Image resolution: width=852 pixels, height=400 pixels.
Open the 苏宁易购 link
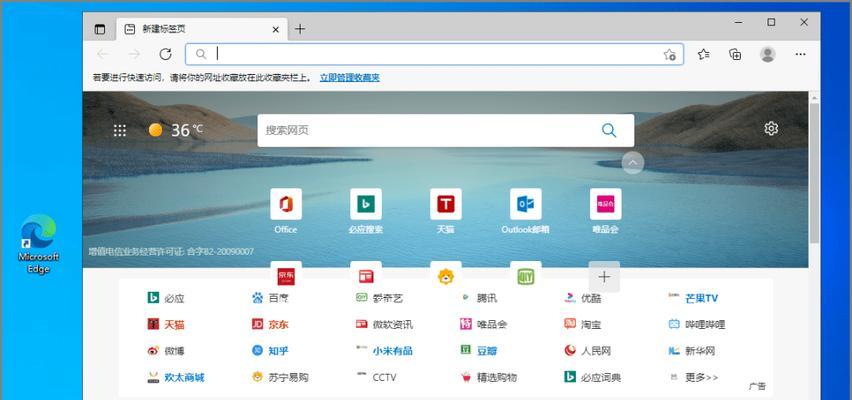[280, 377]
